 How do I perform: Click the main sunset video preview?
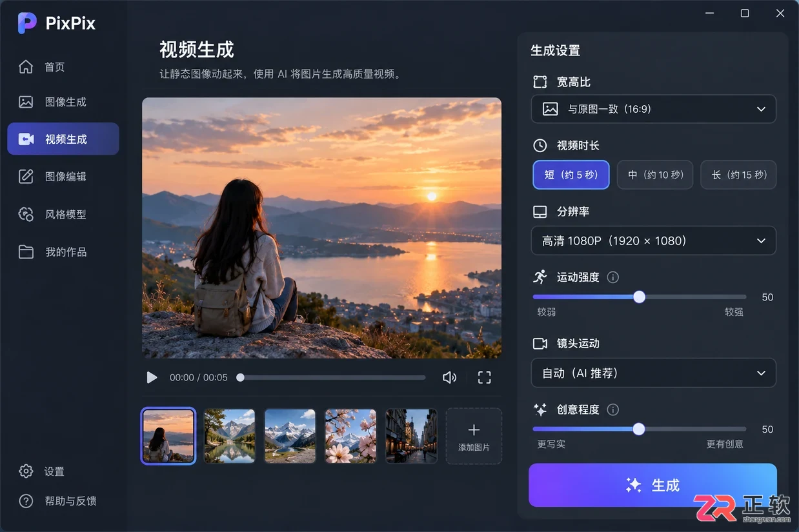tap(321, 228)
